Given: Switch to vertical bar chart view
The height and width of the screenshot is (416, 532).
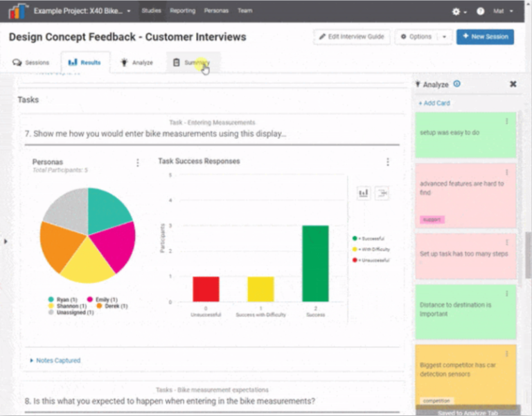Looking at the screenshot, I should [364, 194].
